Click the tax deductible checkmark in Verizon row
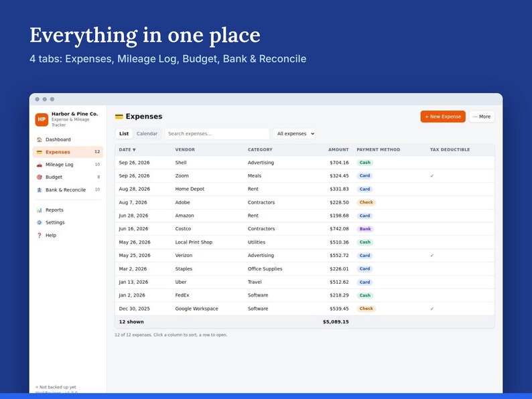Screen dimensions: 532x399 pyautogui.click(x=432, y=255)
